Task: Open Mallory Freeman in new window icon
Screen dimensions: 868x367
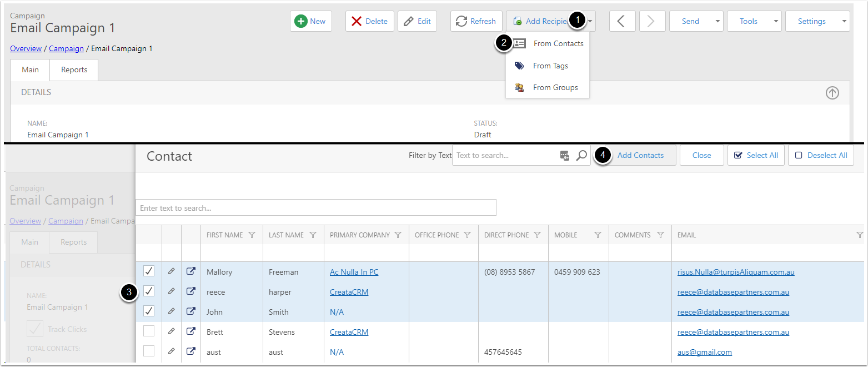Action: pyautogui.click(x=191, y=271)
